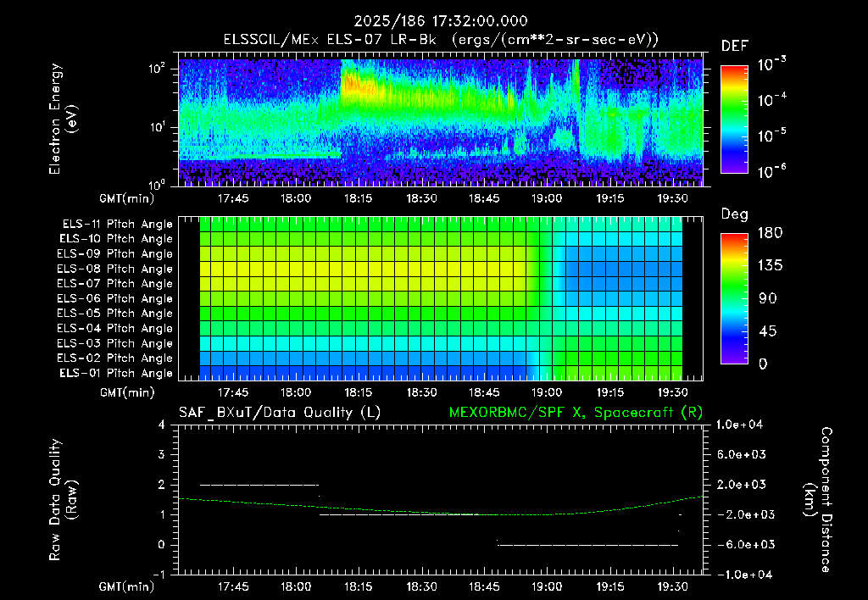Click the DEF legend label
The height and width of the screenshot is (600, 868).
(735, 47)
